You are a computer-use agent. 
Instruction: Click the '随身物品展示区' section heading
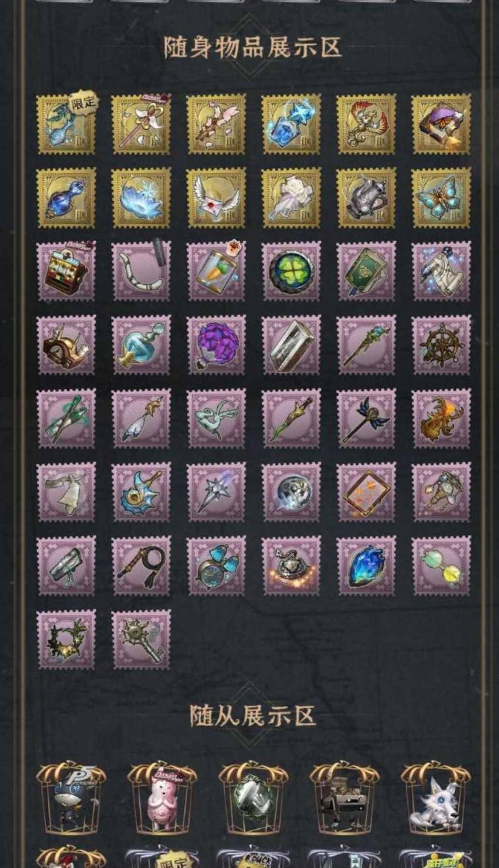click(x=253, y=47)
